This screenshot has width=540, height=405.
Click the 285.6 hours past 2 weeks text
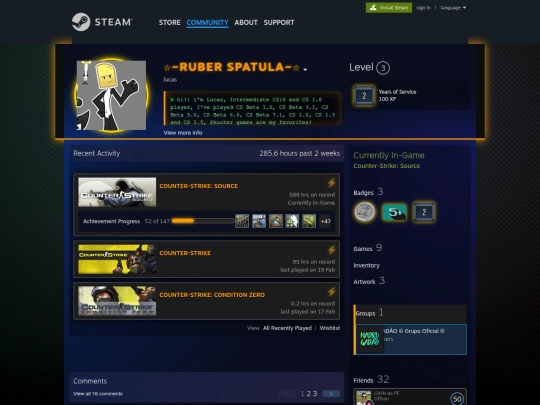pyautogui.click(x=300, y=154)
